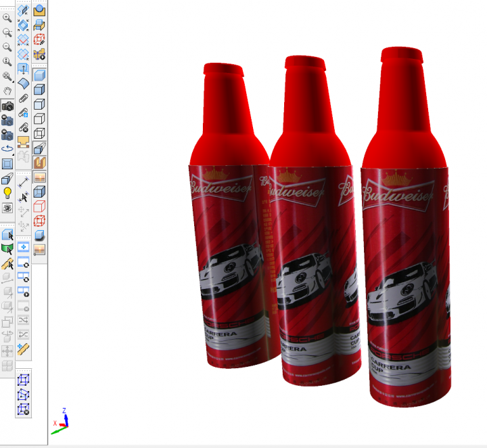Viewport: 487px width, 448px height.
Task: Click the wireframe box with delete mark icon
Action: pyautogui.click(x=23, y=408)
